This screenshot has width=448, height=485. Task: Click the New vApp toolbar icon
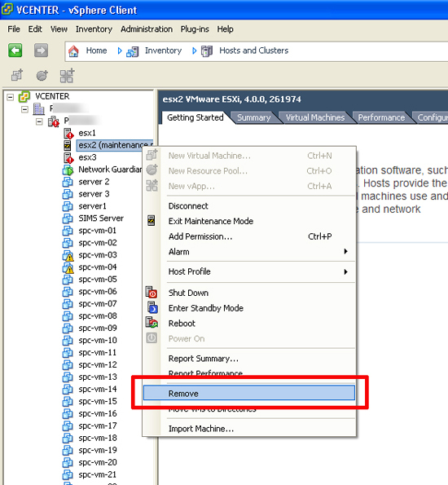click(67, 76)
